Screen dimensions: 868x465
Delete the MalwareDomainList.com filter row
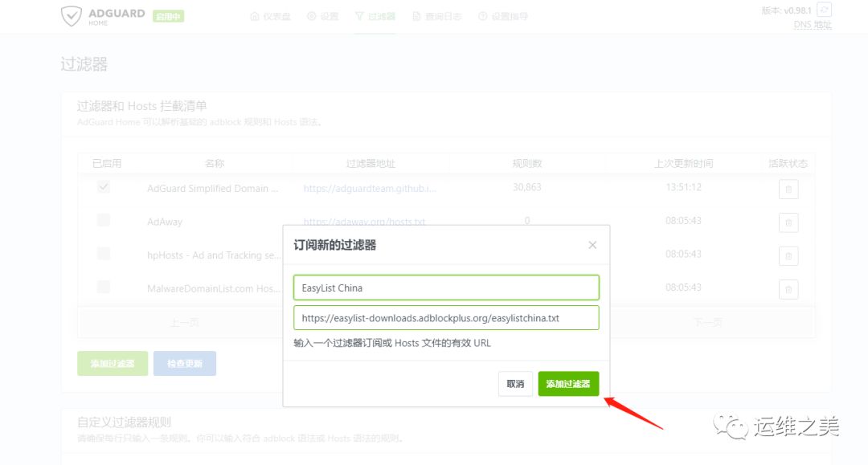pos(788,289)
